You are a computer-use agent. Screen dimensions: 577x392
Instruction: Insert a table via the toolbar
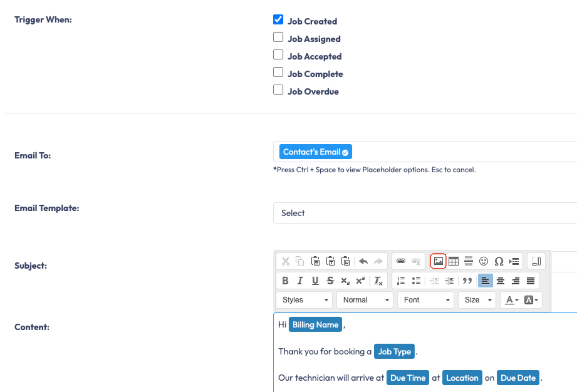coord(453,261)
